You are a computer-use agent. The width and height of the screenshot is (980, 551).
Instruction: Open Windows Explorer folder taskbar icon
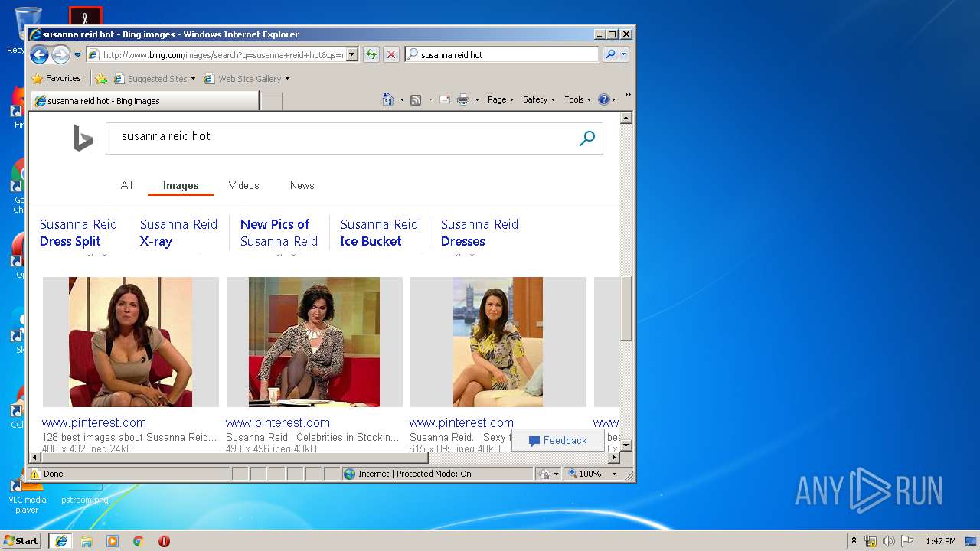pyautogui.click(x=87, y=541)
